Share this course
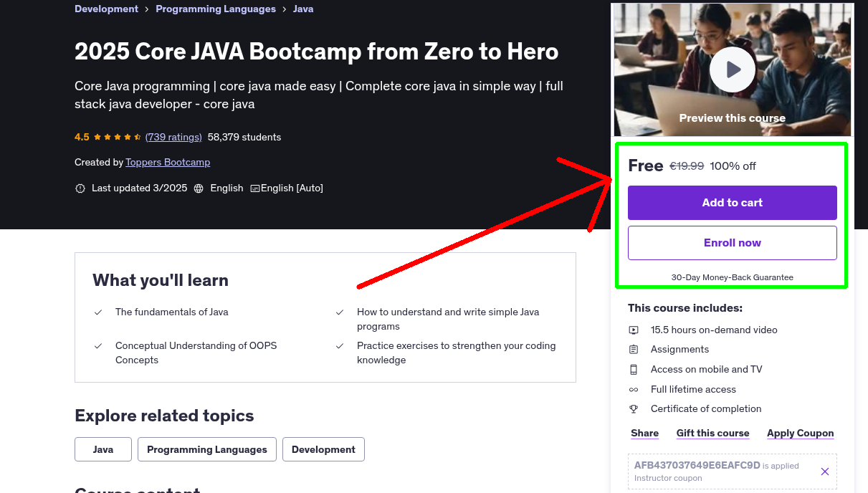This screenshot has width=868, height=493. 644,433
